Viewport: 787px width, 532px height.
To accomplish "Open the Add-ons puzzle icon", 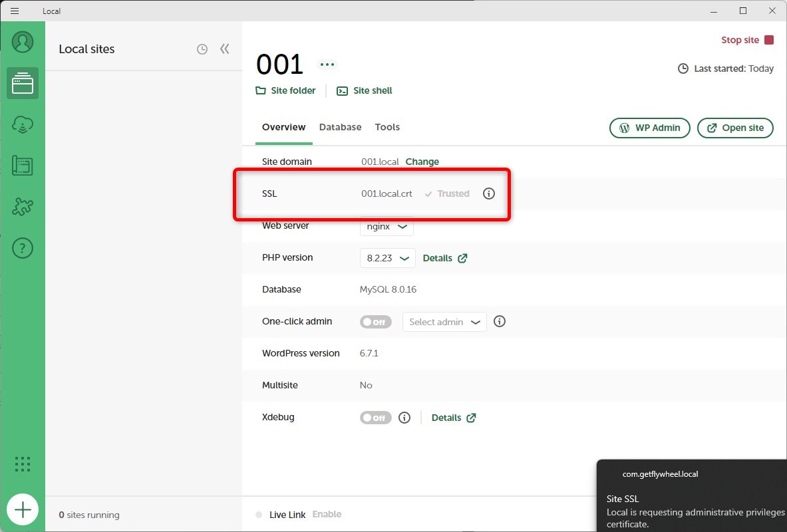I will point(23,206).
